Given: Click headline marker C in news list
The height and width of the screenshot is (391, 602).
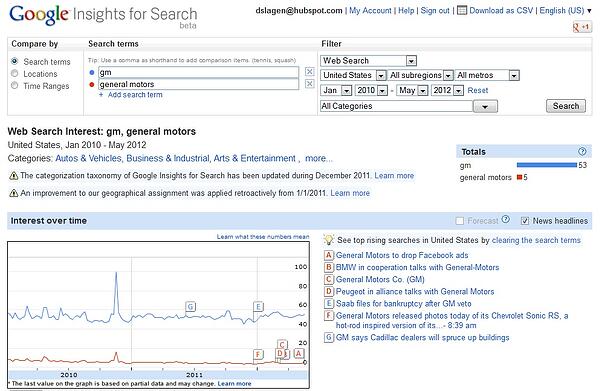Looking at the screenshot, I should [329, 280].
